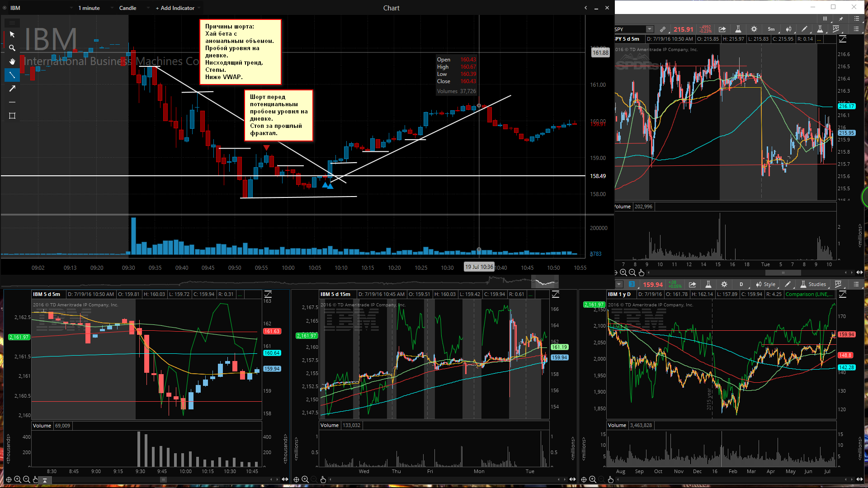This screenshot has width=868, height=488.
Task: Toggle the SPY chart width expand arrows
Action: 860,272
